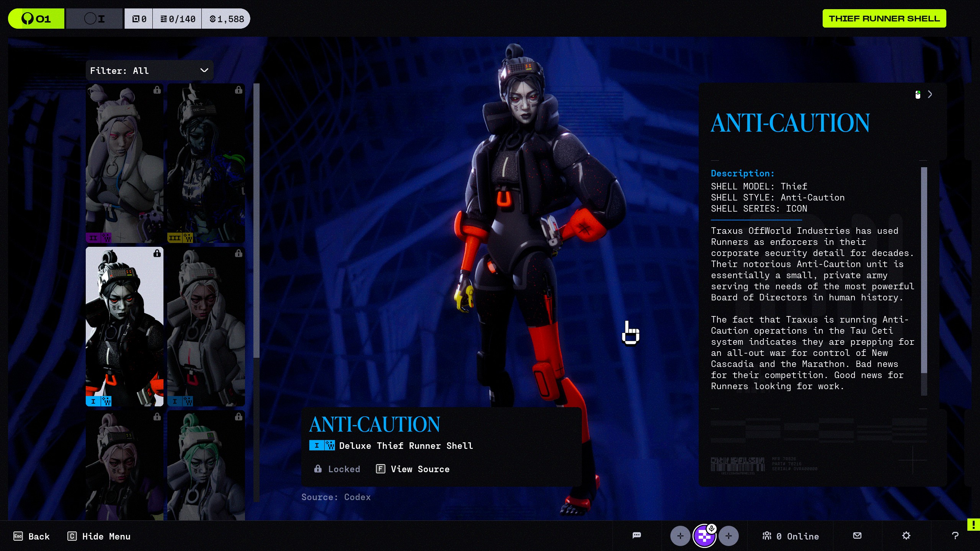980x551 pixels.
Task: Open the 0 Online friends list
Action: pyautogui.click(x=791, y=536)
